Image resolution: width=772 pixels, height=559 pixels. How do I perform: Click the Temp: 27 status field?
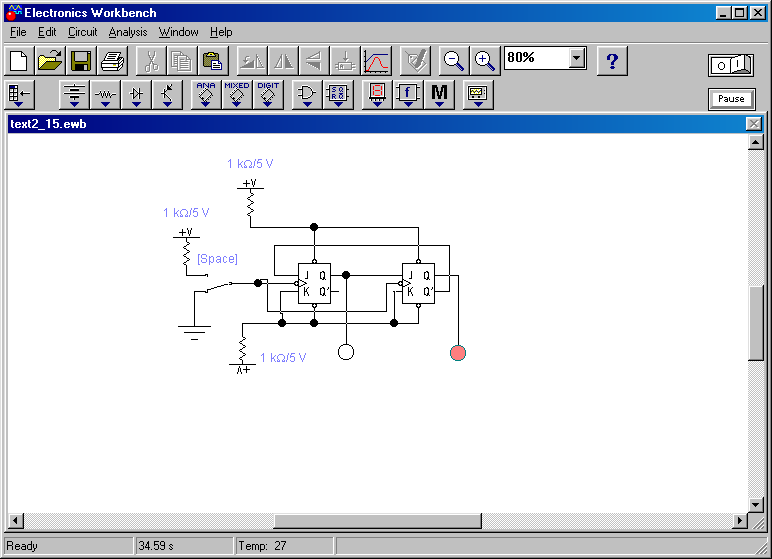pos(285,546)
